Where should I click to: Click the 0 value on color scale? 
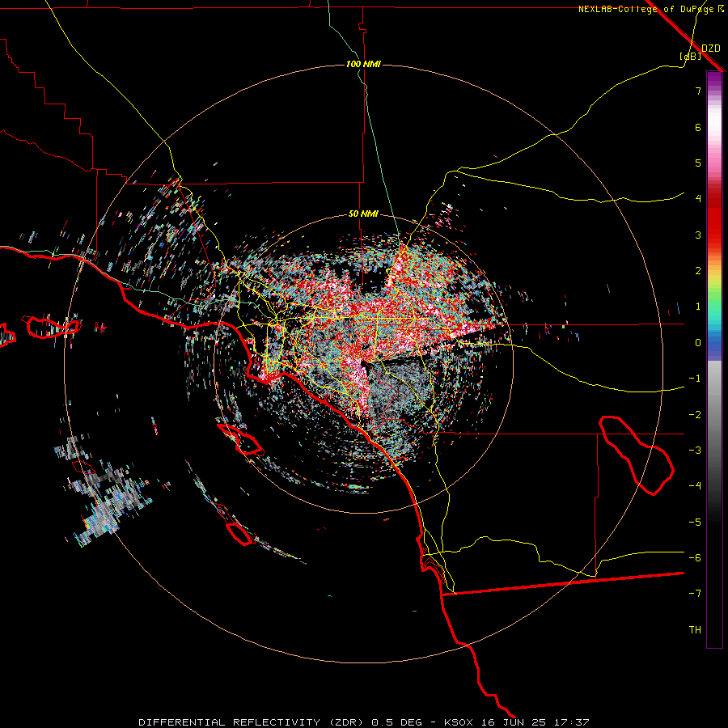point(698,343)
